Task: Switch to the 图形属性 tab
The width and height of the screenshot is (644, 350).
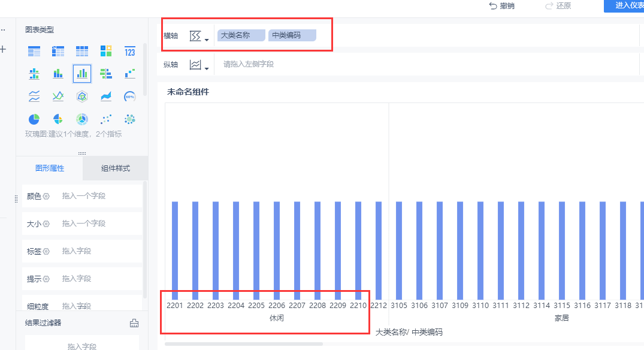Action: click(x=50, y=168)
